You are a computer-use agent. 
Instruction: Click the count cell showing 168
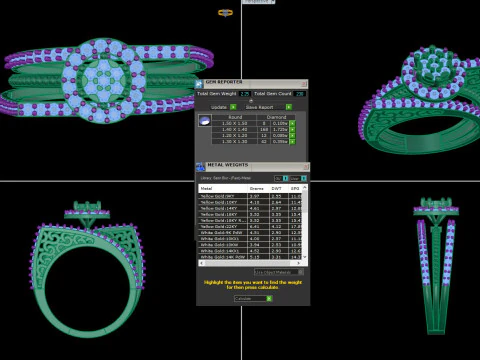(264, 129)
